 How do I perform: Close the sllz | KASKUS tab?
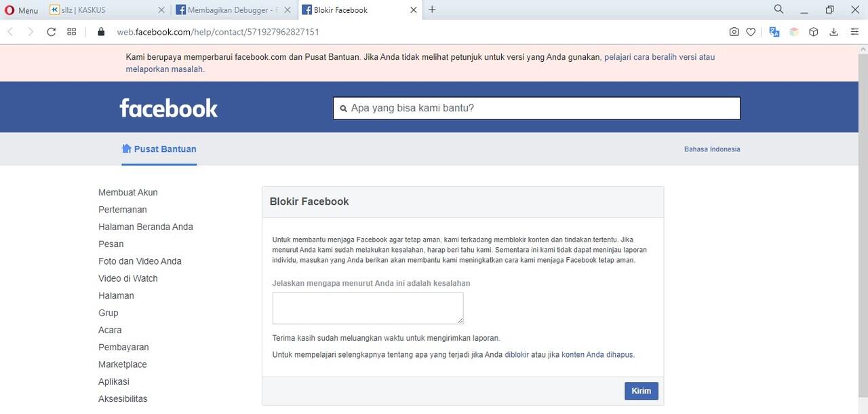tap(161, 10)
